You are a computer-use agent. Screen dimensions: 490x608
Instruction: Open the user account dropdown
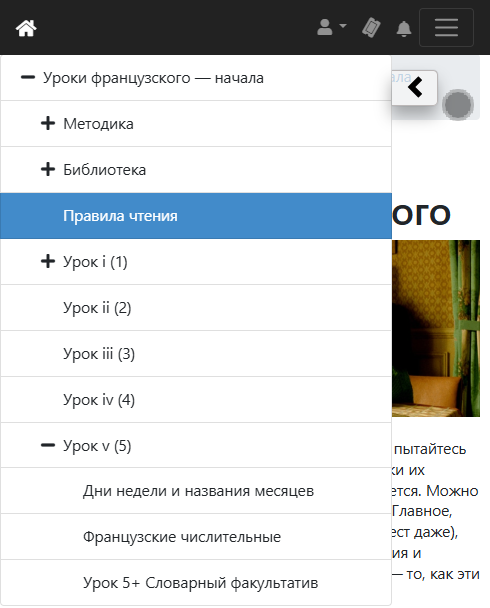331,27
